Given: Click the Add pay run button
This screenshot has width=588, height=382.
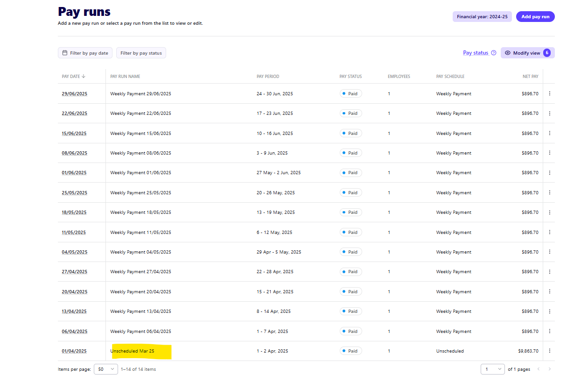Looking at the screenshot, I should pyautogui.click(x=535, y=17).
